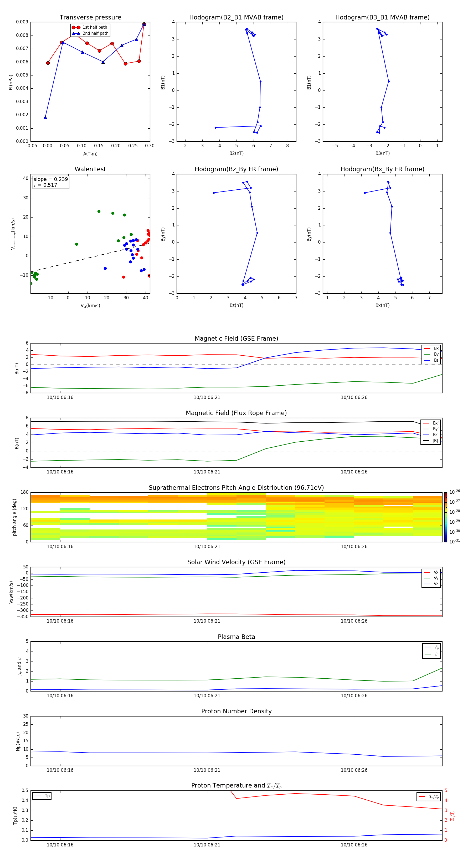Image resolution: width=473 pixels, height=868 pixels.
Task: Click the 'Transverse pressure' plot title
Action: click(90, 18)
